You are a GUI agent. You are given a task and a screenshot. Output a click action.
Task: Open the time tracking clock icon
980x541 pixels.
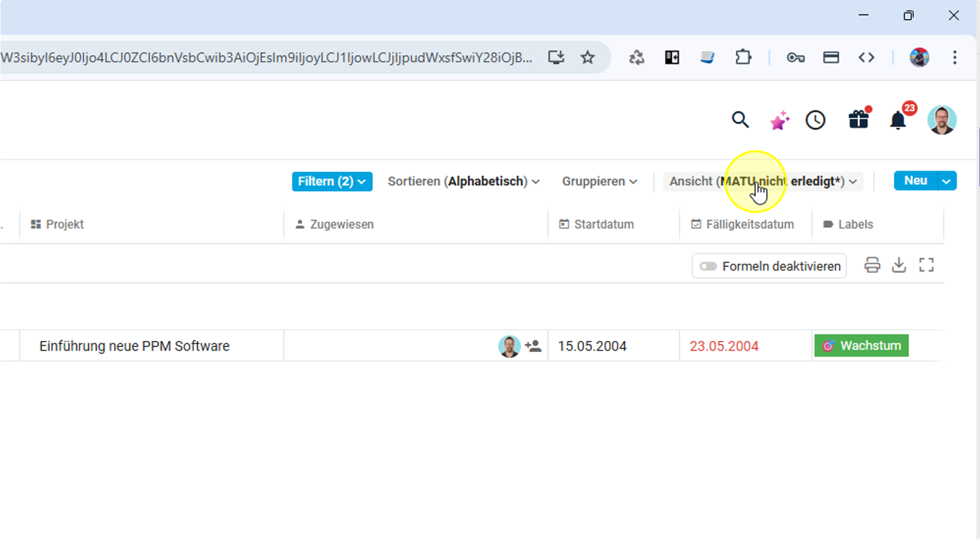815,120
